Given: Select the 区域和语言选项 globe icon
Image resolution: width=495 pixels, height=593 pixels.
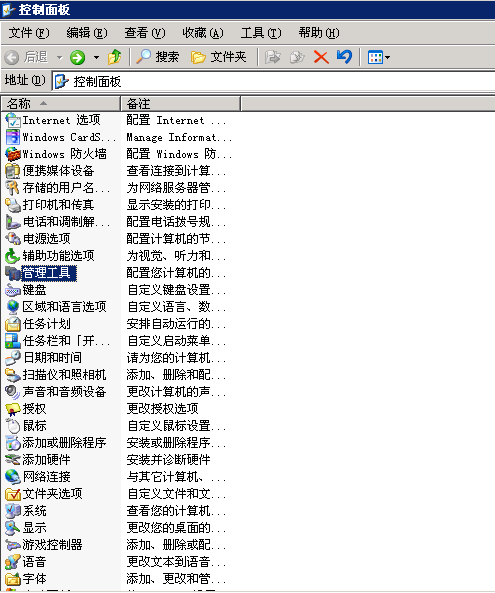Looking at the screenshot, I should point(12,307).
